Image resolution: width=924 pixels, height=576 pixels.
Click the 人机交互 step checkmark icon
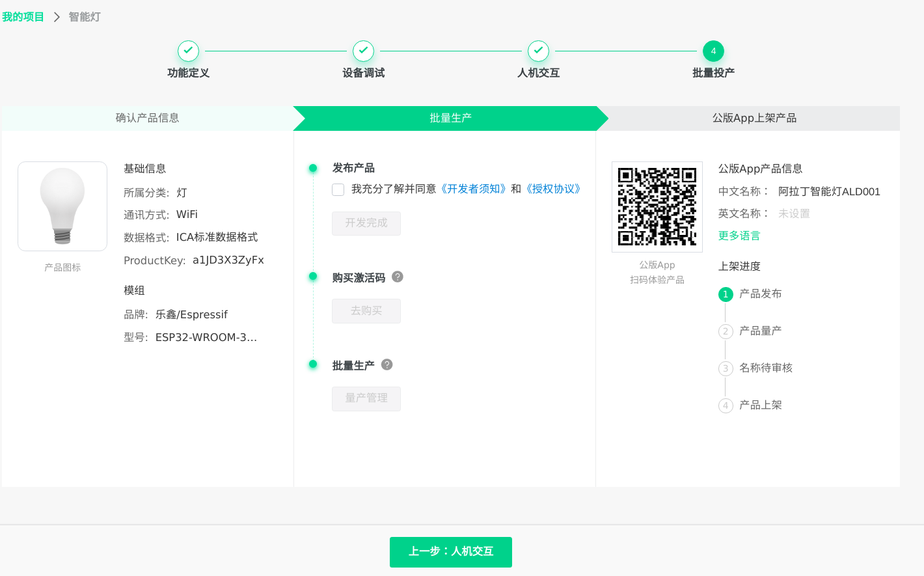point(538,51)
